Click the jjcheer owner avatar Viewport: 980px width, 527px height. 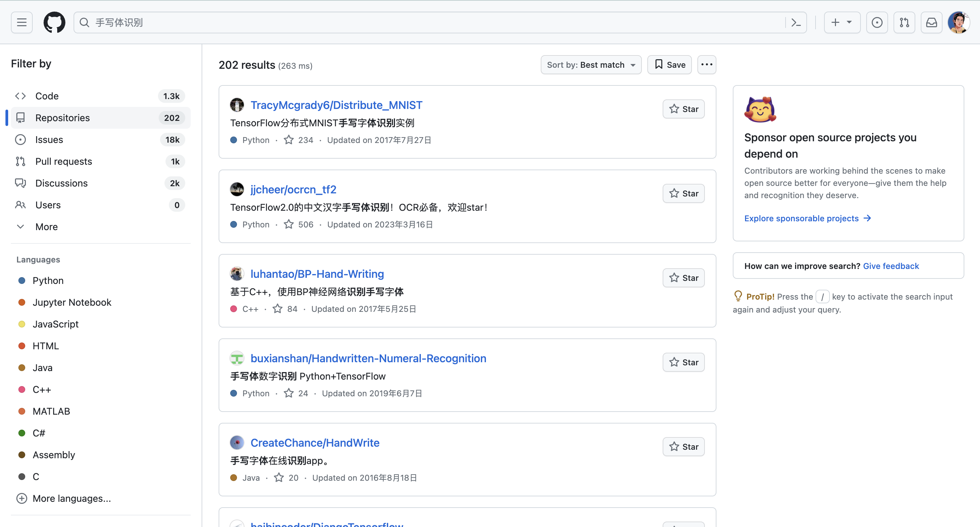click(x=237, y=189)
